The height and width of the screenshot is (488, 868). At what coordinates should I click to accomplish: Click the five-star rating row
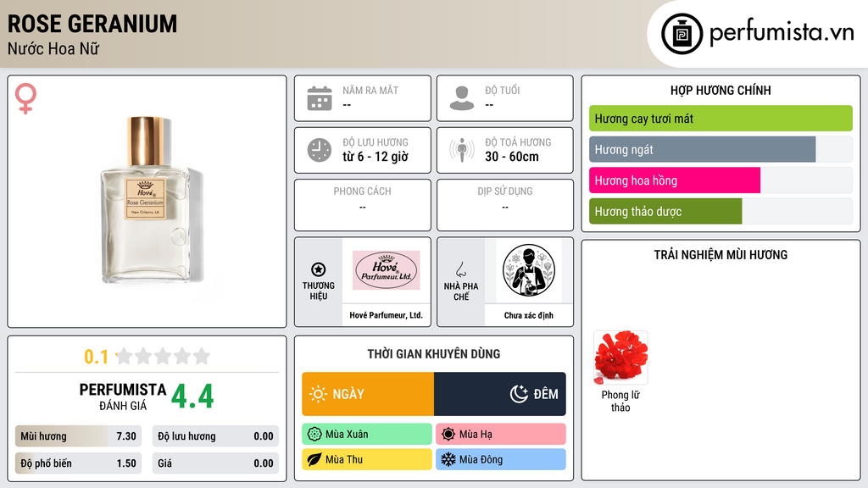[x=163, y=356]
